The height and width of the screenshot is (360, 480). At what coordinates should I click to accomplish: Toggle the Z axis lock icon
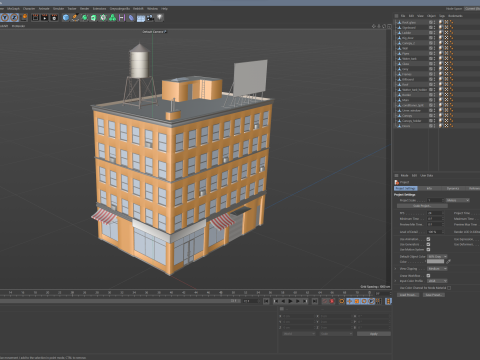[x=14, y=18]
